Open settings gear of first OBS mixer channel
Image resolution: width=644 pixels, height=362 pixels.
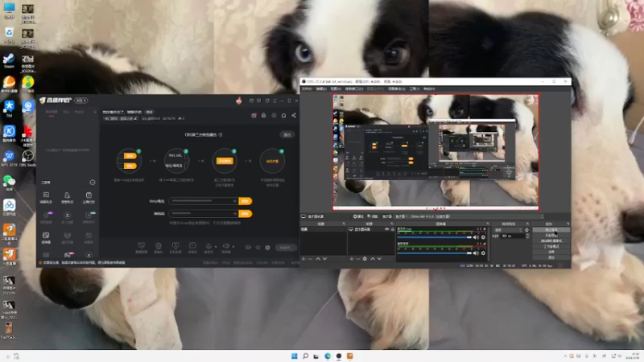[484, 237]
